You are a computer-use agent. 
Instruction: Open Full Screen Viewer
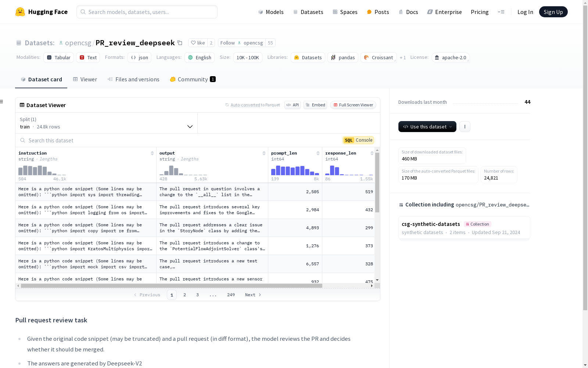pos(353,105)
